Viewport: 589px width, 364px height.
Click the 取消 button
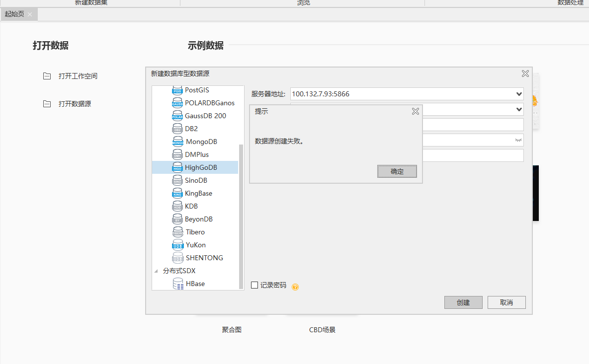(506, 302)
